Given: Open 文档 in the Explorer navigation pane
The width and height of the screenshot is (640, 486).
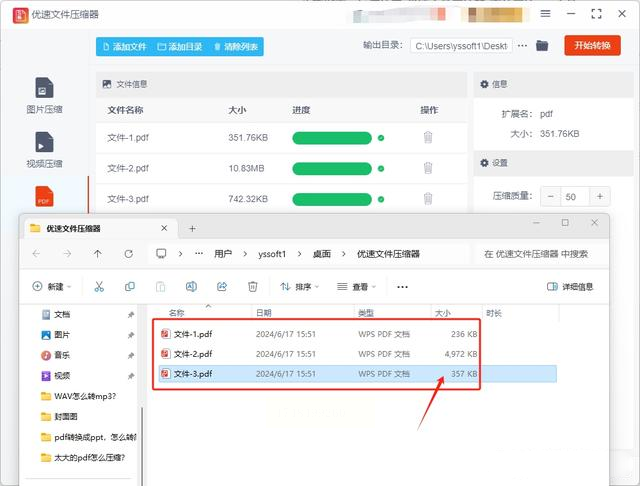Looking at the screenshot, I should 62,315.
